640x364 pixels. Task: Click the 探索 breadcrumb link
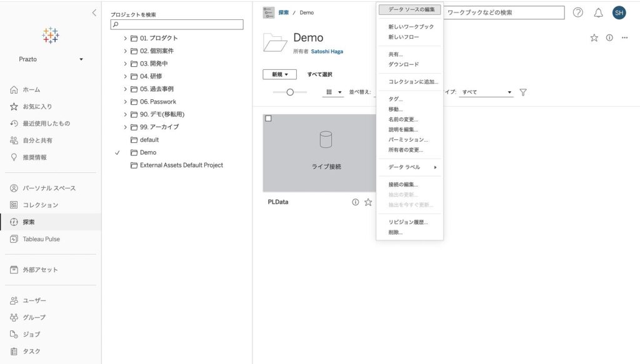tap(283, 12)
